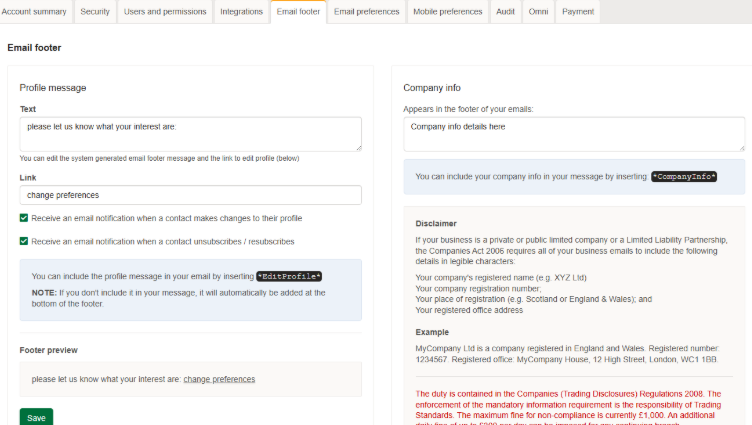Open the Payment tab
The image size is (752, 425).
[x=578, y=12]
